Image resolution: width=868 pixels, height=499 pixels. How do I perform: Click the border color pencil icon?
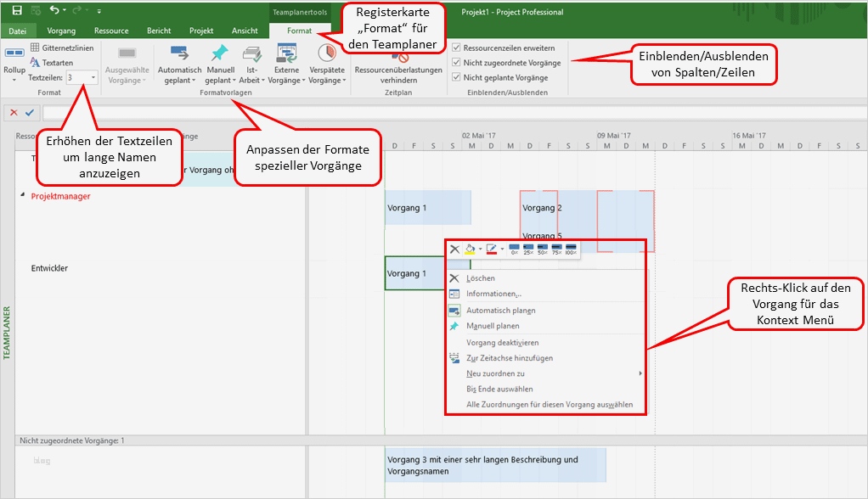pyautogui.click(x=491, y=249)
